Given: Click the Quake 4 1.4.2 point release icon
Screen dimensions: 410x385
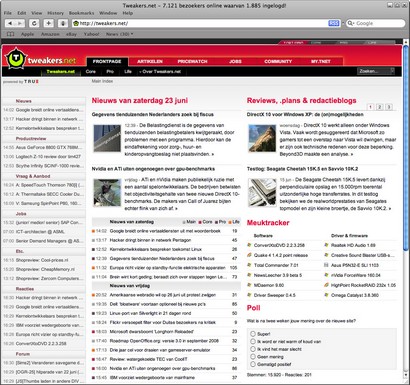Looking at the screenshot, I should coord(249,255).
